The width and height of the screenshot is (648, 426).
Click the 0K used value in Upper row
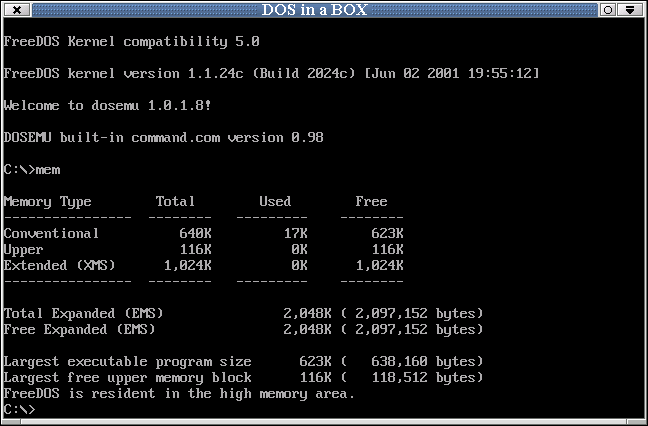pos(299,250)
